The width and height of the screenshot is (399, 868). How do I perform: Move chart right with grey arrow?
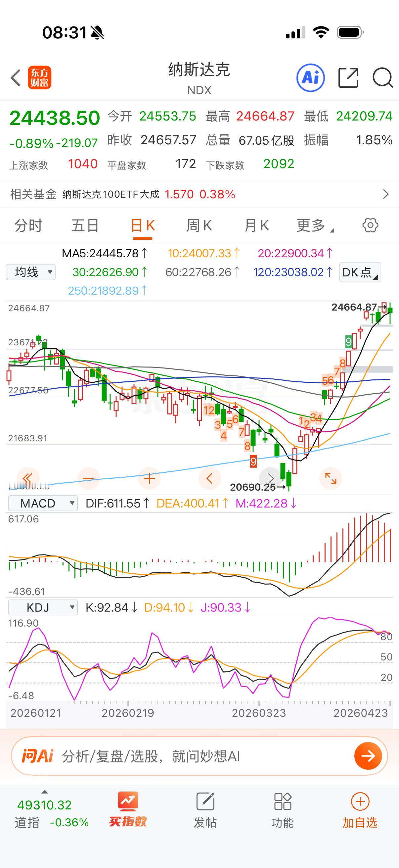(x=270, y=478)
